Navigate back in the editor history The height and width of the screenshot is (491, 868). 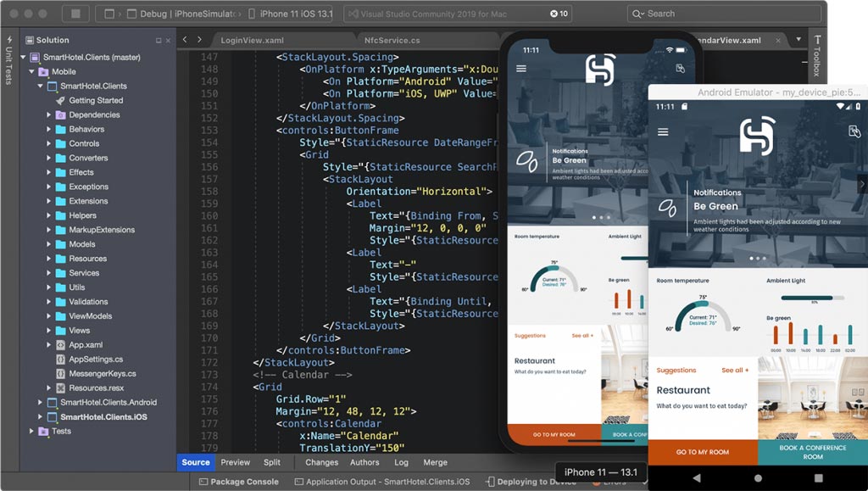(x=185, y=40)
